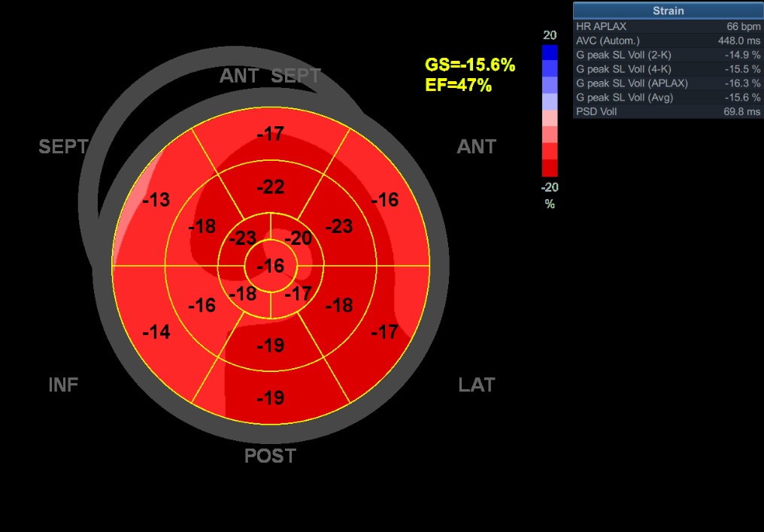
Task: Select mid inferior segment showing -16
Action: point(202,306)
